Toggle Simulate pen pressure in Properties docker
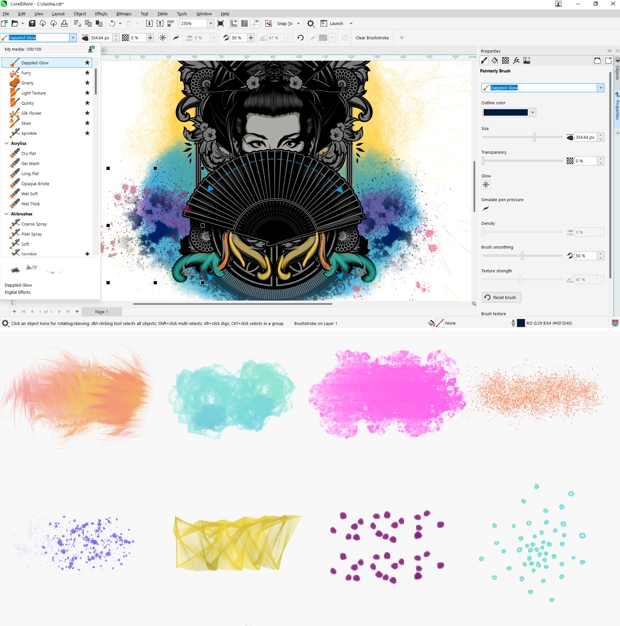 coord(486,208)
